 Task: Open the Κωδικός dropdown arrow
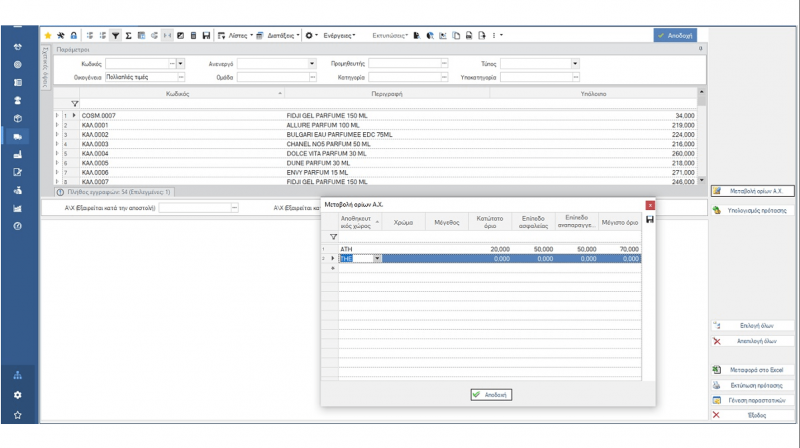(181, 64)
